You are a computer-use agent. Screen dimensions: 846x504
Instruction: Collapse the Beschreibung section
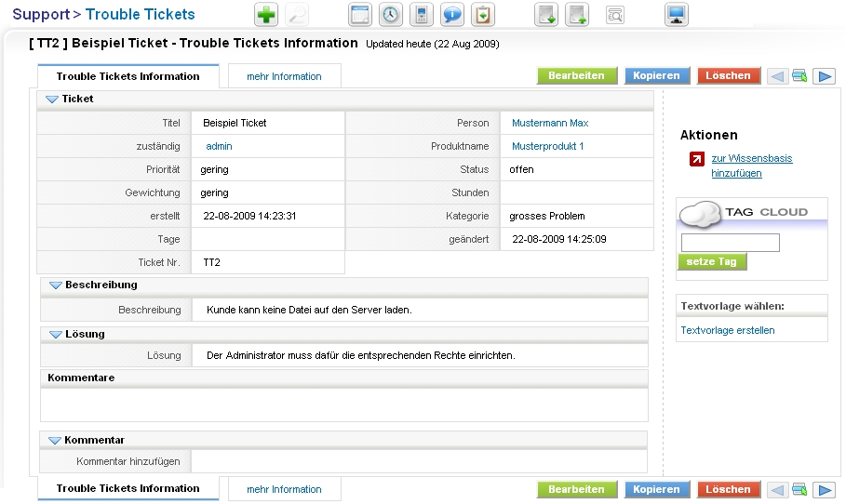click(55, 285)
